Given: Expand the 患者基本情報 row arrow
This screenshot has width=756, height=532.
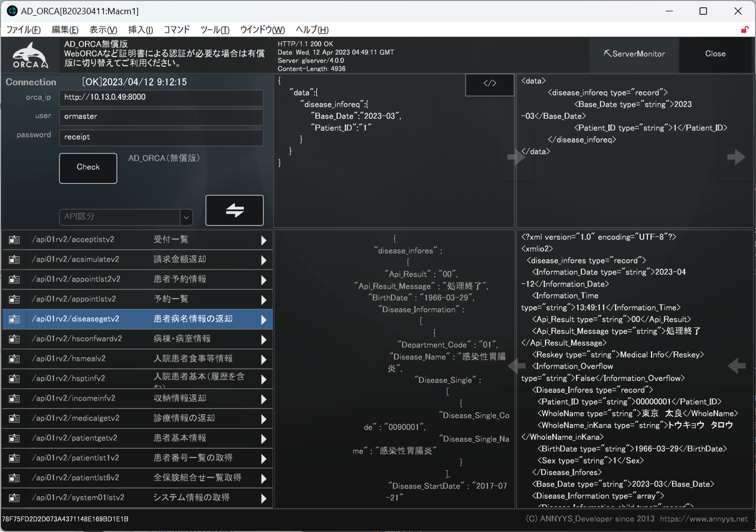Looking at the screenshot, I should (264, 439).
